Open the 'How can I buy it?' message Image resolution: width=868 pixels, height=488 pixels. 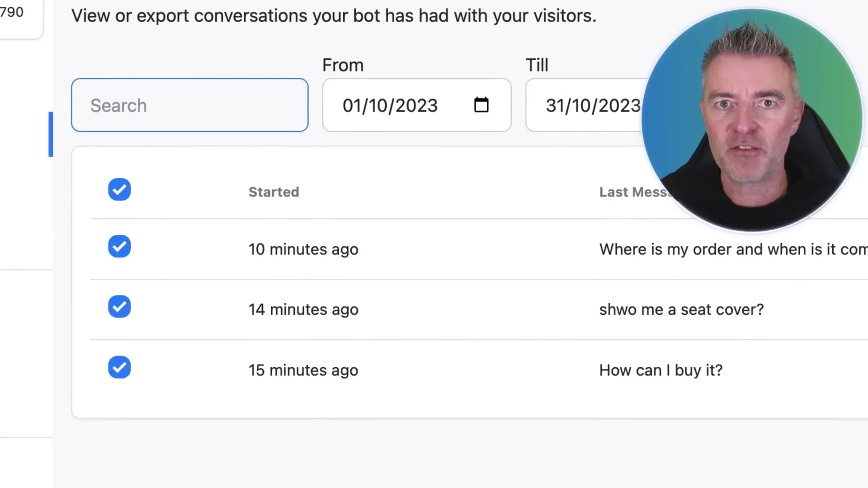pos(660,371)
